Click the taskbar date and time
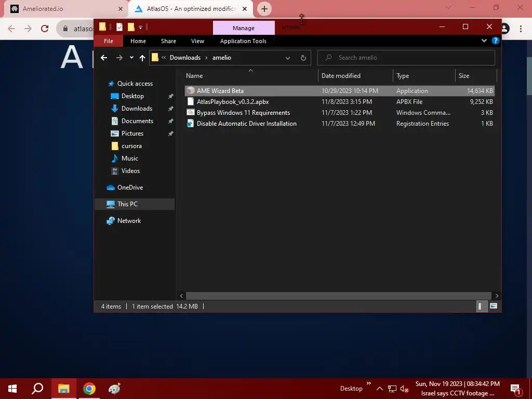The image size is (532, 399). click(x=457, y=384)
